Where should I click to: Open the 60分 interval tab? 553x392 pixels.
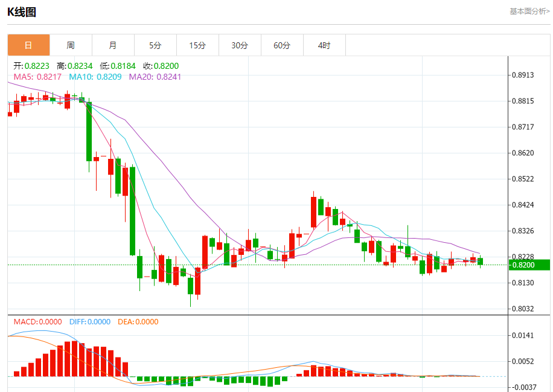click(x=283, y=45)
